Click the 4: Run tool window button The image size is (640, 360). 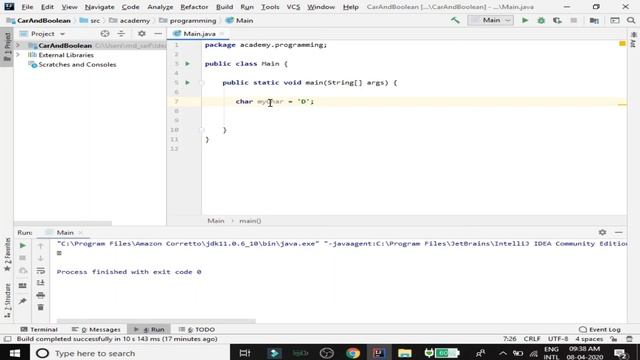[149, 329]
